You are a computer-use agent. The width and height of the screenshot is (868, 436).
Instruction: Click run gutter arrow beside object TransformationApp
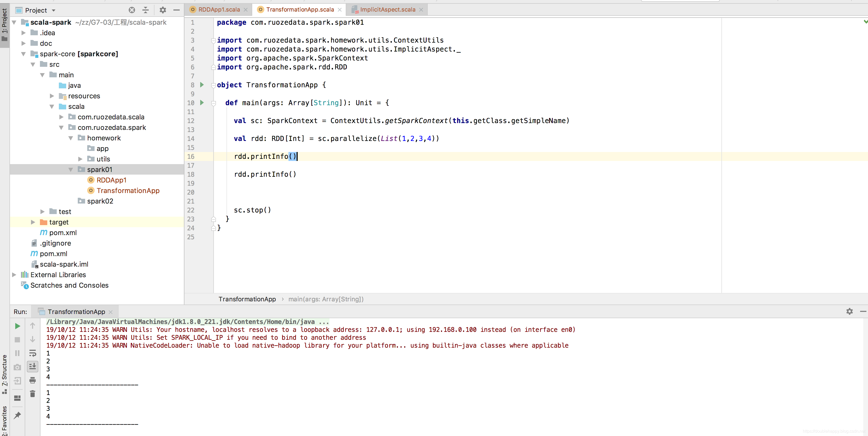[202, 85]
